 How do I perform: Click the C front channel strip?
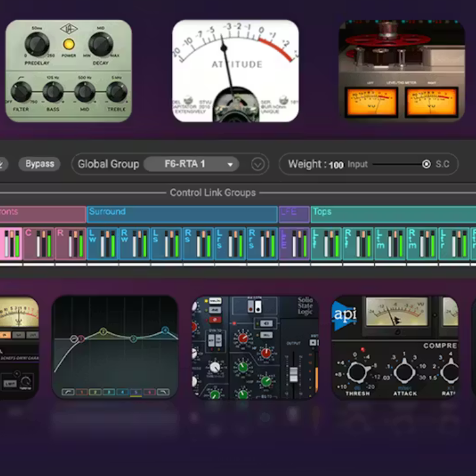[x=38, y=243]
